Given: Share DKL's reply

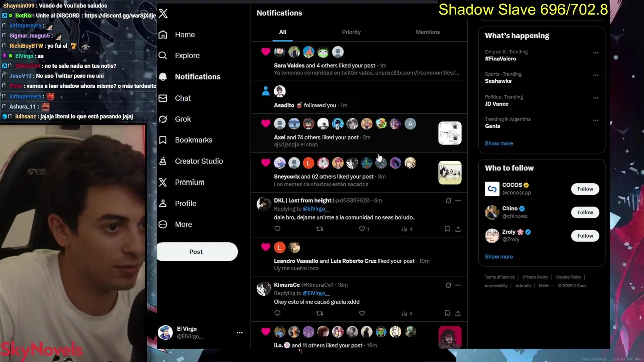Looking at the screenshot, I should click(x=458, y=229).
